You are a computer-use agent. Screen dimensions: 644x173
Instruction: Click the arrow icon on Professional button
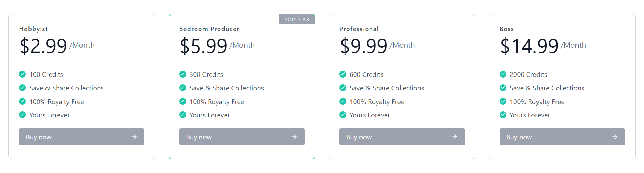455,137
